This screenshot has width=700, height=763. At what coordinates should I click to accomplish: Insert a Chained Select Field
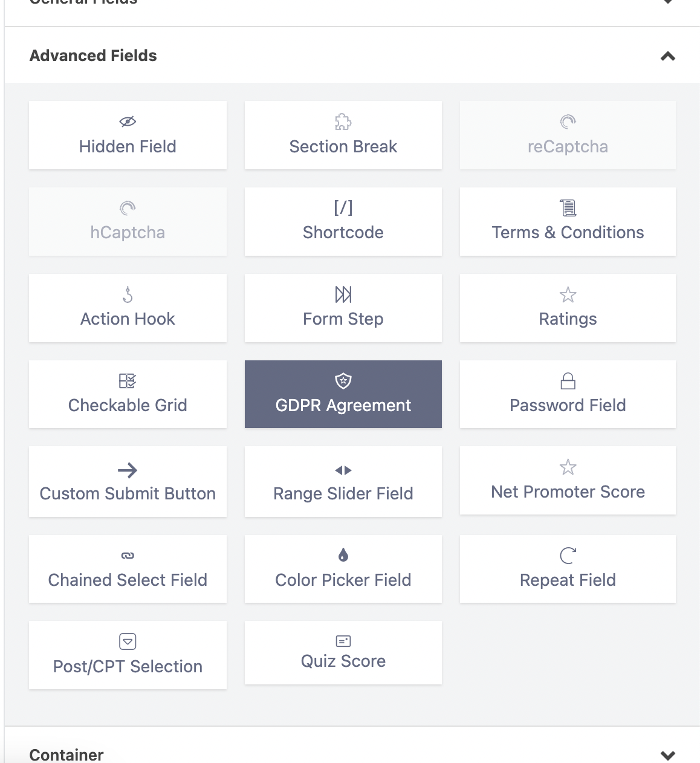pyautogui.click(x=128, y=569)
